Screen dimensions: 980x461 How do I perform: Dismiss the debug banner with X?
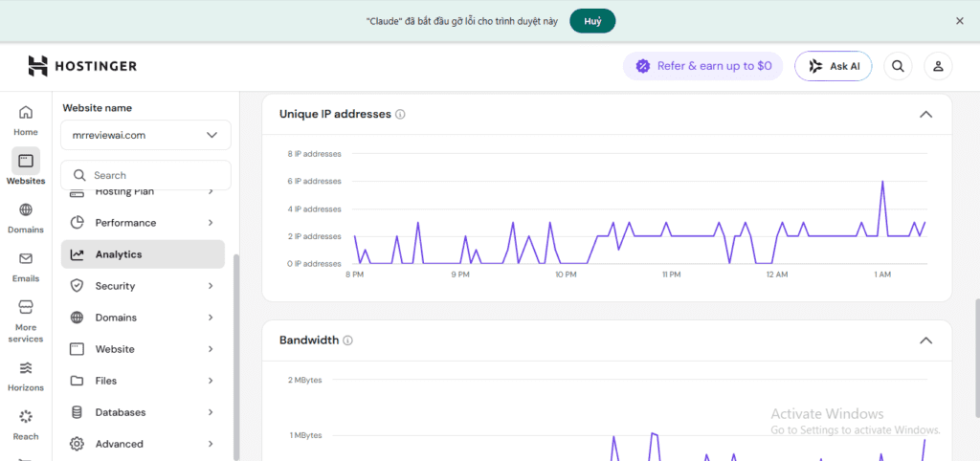click(x=960, y=21)
